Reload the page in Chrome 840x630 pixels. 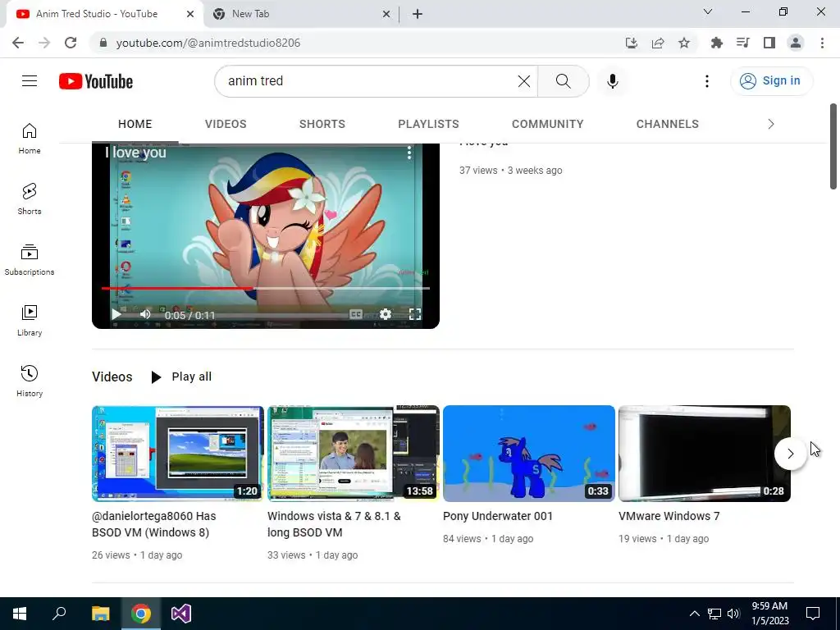pos(71,43)
